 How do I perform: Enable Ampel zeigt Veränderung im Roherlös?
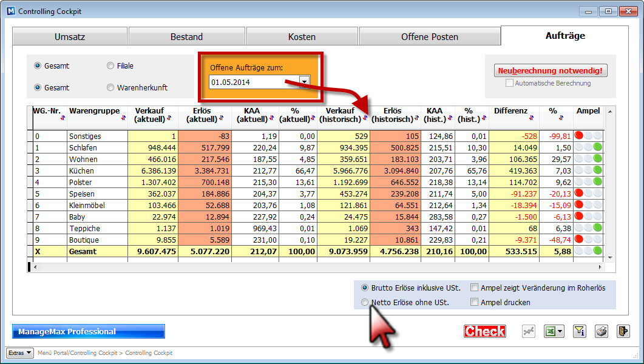[475, 288]
